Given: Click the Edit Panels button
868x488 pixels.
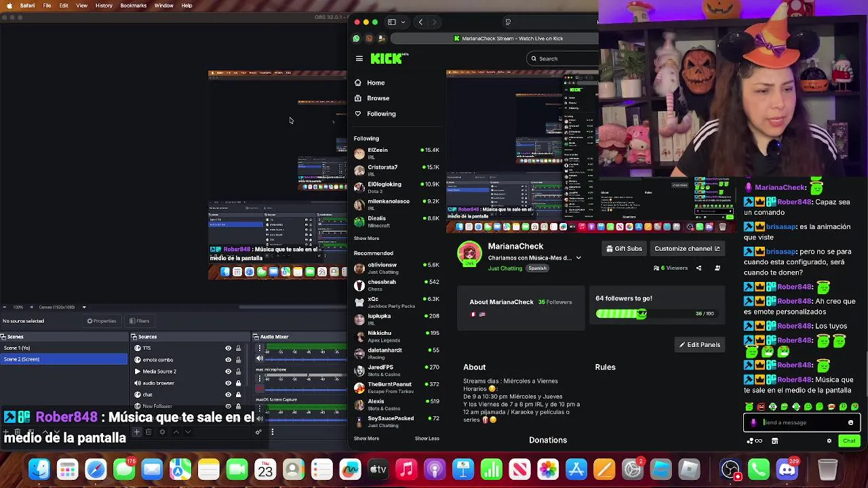Looking at the screenshot, I should [700, 345].
